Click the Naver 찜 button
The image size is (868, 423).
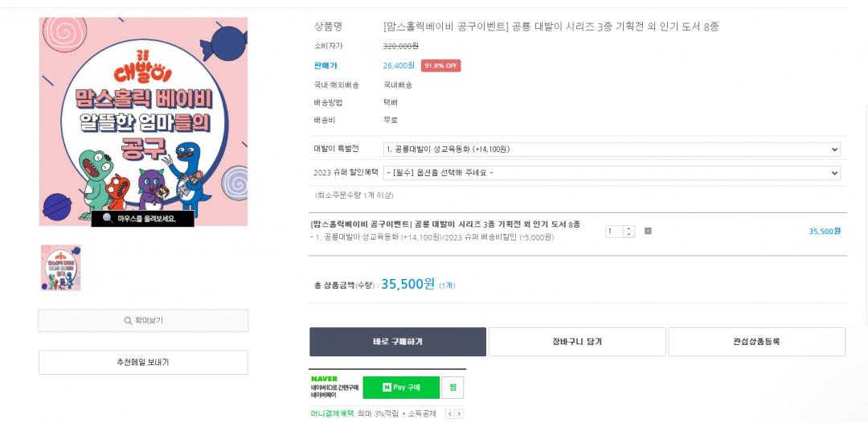tap(452, 388)
